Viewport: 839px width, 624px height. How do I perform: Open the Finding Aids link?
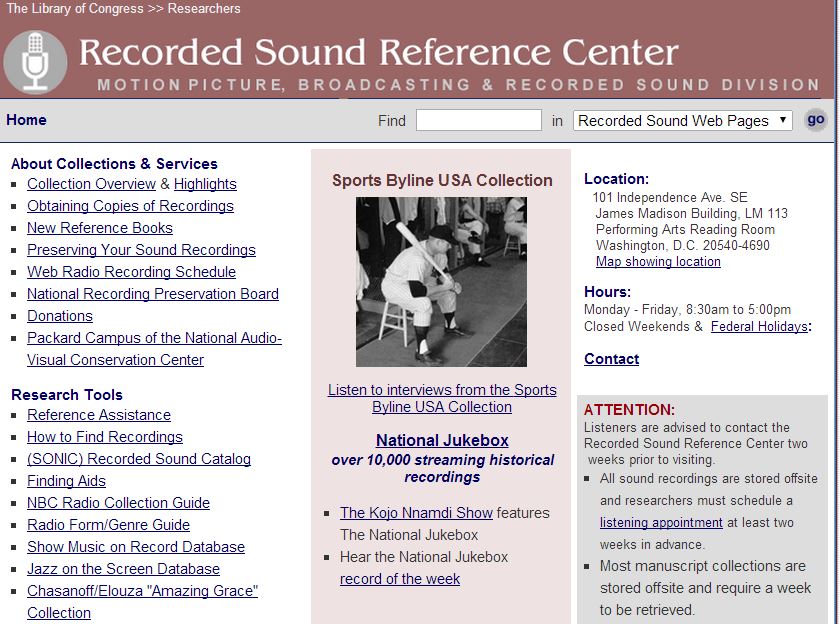tap(66, 481)
